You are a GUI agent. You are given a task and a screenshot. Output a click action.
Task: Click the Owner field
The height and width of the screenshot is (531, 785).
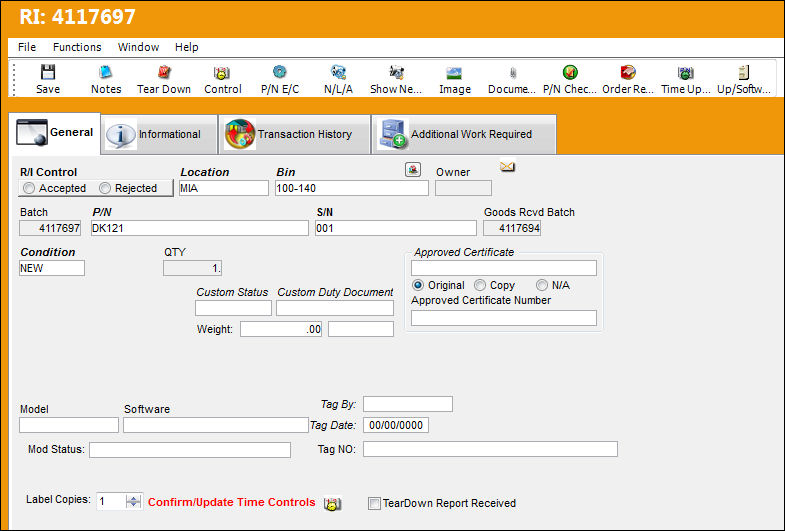[x=464, y=188]
